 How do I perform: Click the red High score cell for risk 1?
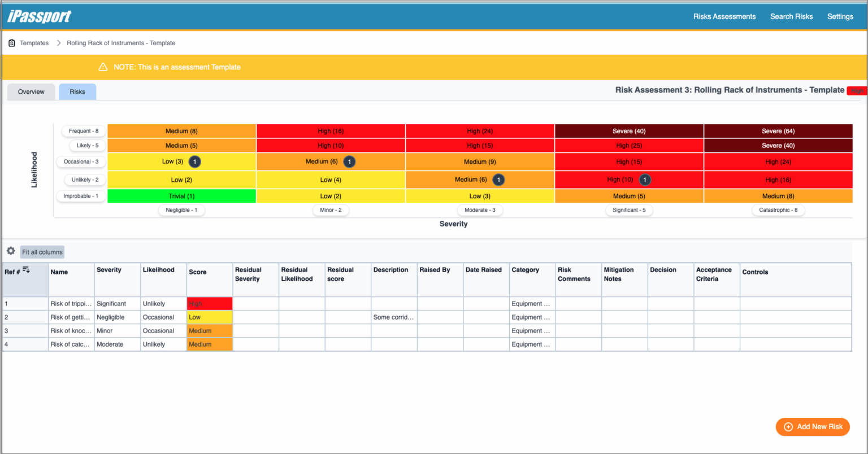(x=209, y=303)
